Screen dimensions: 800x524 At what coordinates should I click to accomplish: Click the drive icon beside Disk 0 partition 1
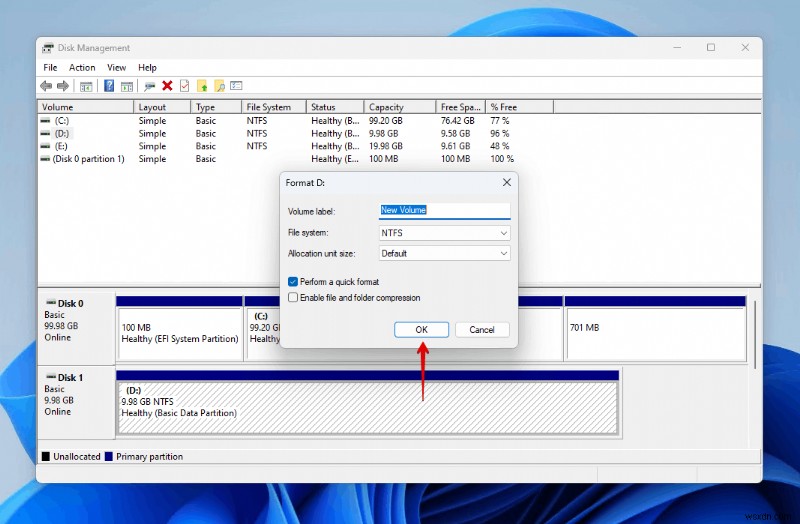(45, 159)
